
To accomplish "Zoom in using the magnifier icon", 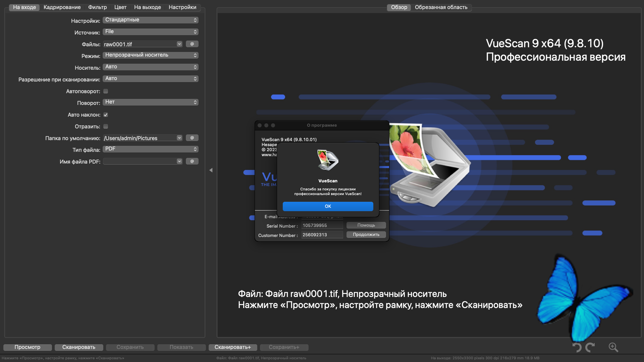I will 613,347.
